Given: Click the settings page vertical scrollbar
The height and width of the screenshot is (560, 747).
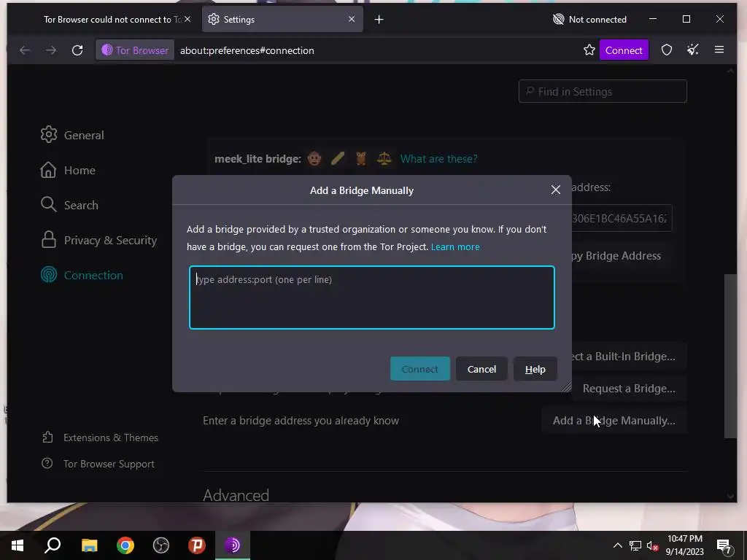Looking at the screenshot, I should tap(729, 356).
